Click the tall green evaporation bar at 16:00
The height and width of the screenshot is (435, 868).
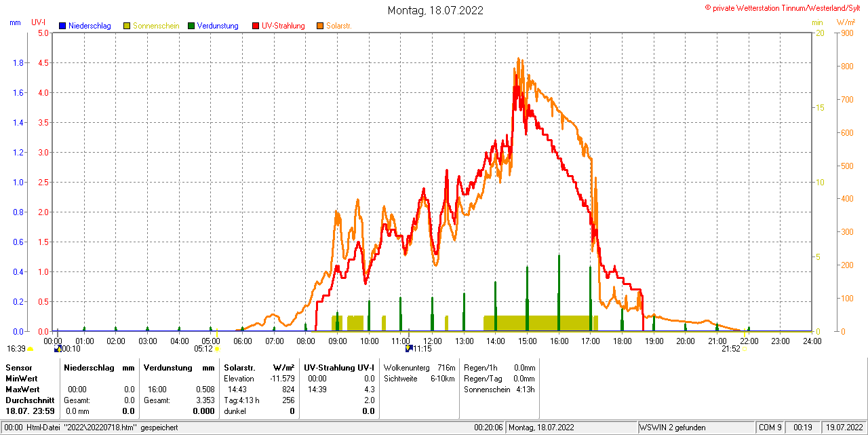559,292
